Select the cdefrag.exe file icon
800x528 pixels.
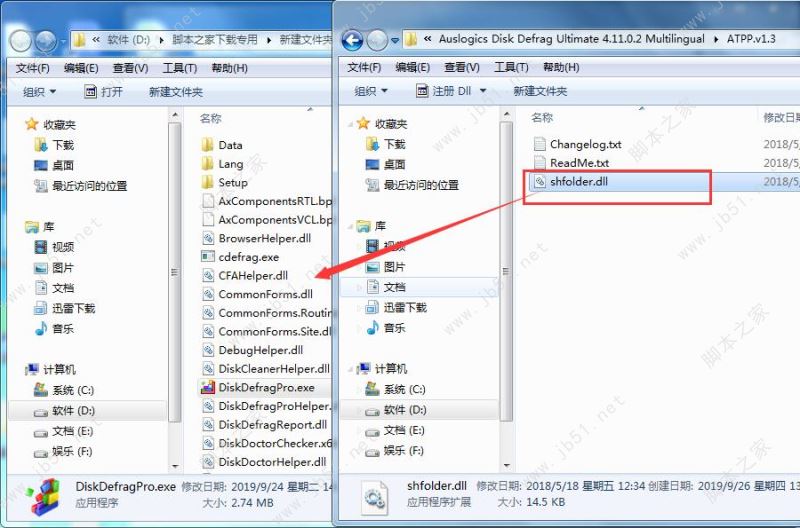(208, 257)
